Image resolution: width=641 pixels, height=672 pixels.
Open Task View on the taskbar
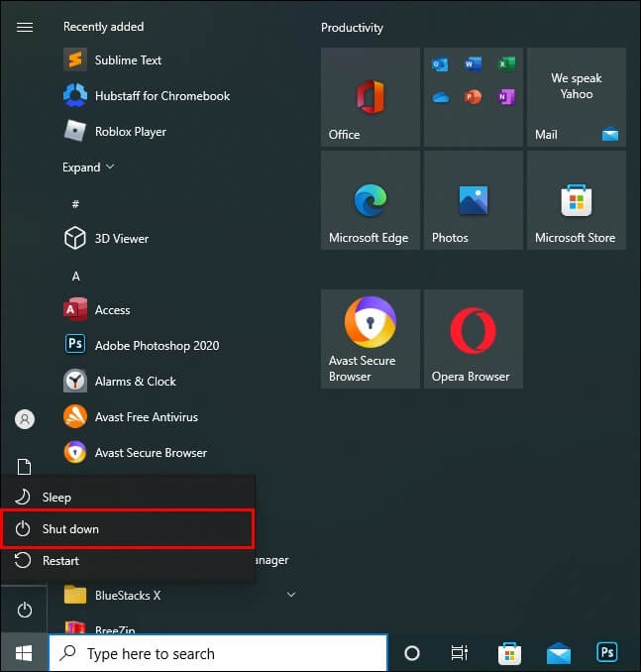[460, 653]
